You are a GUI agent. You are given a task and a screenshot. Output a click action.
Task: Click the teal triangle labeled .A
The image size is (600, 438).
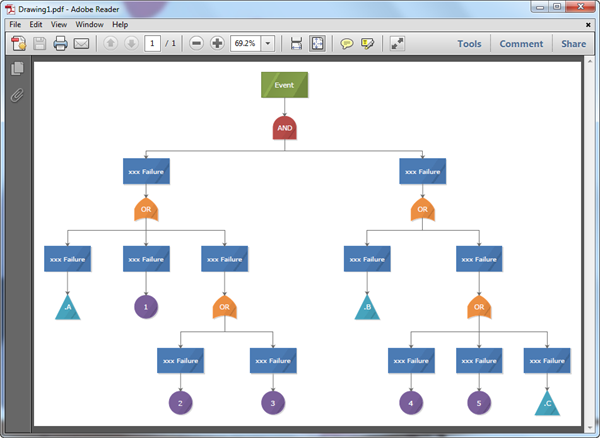68,308
